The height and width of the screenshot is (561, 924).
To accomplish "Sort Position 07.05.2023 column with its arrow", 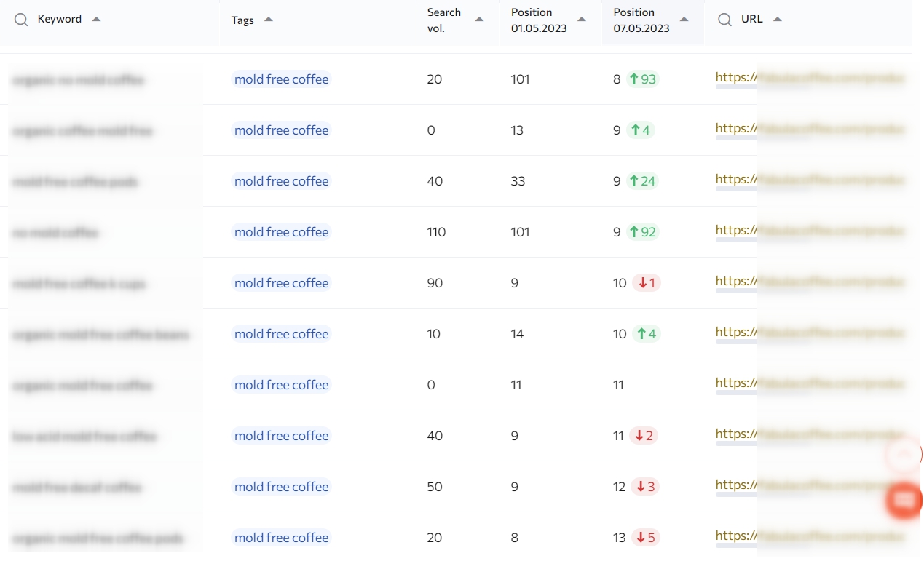I will 684,20.
